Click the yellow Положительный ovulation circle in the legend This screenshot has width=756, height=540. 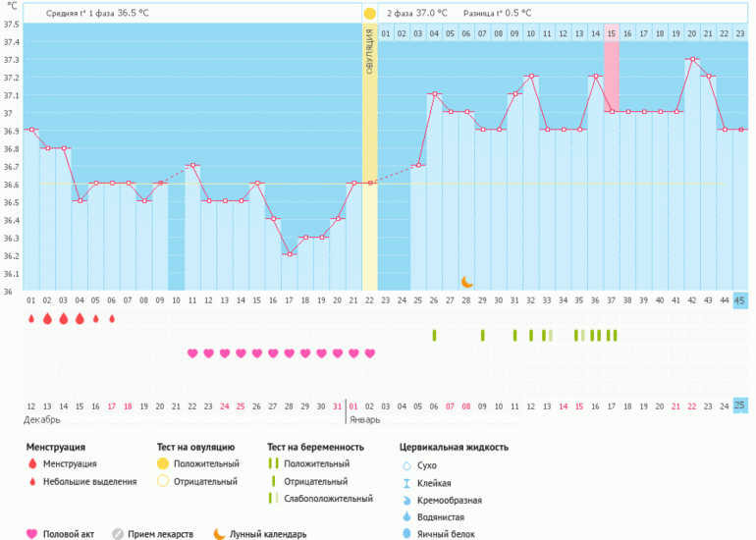[x=163, y=463]
